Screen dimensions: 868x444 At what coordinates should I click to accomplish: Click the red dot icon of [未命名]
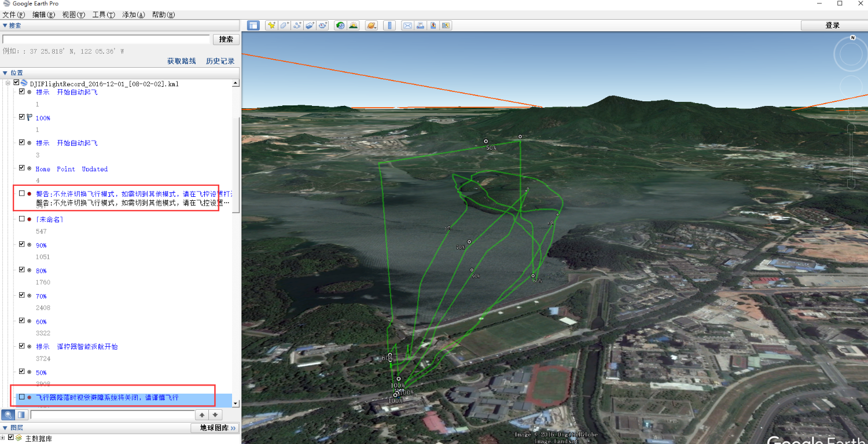29,219
